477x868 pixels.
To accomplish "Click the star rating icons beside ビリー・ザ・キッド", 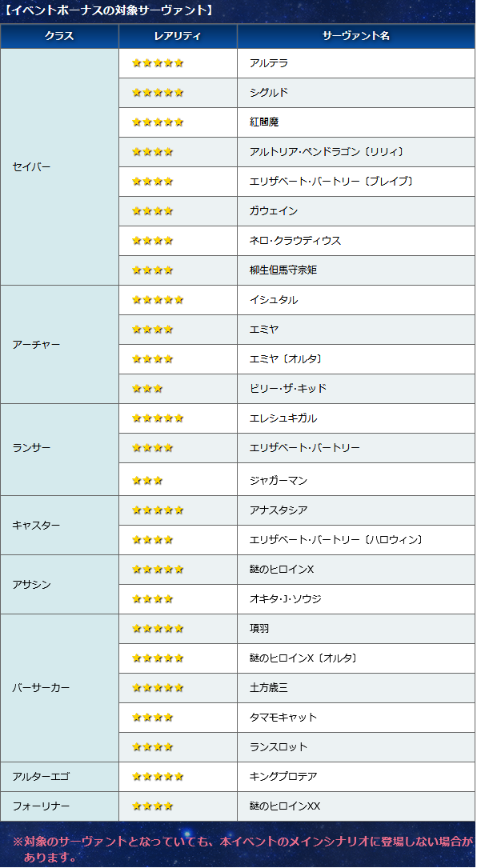I will (x=147, y=389).
